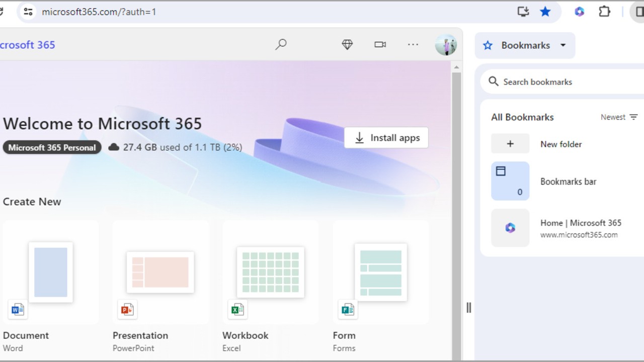Open the three-dot more options menu

pyautogui.click(x=413, y=45)
